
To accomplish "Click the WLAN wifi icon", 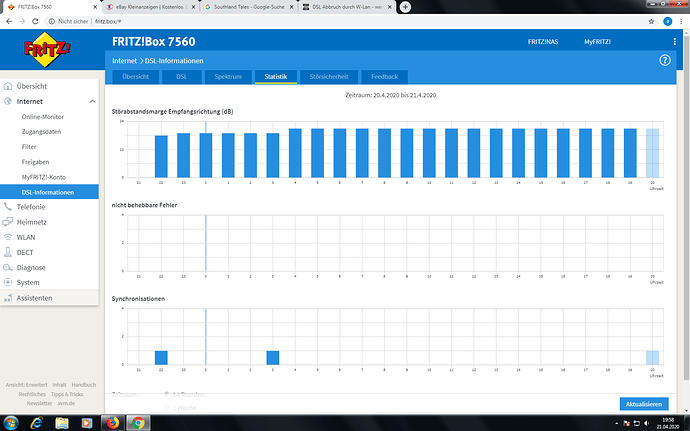I will pos(7,237).
